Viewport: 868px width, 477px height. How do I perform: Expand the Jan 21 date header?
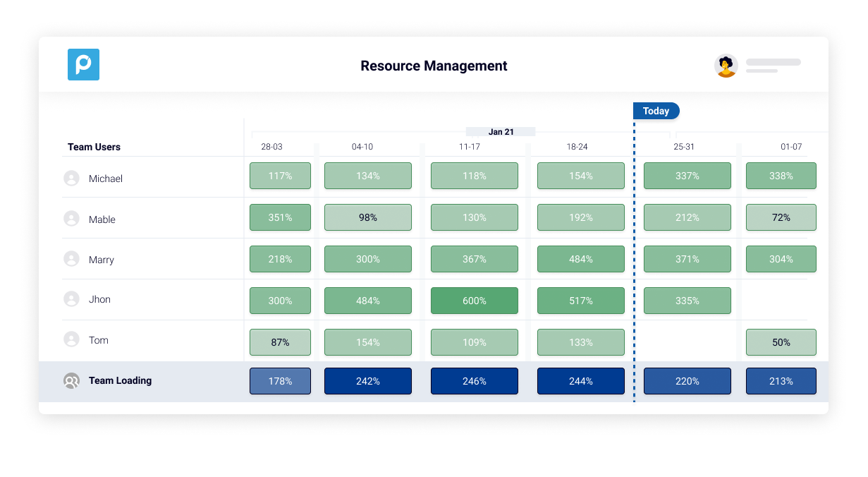point(500,131)
